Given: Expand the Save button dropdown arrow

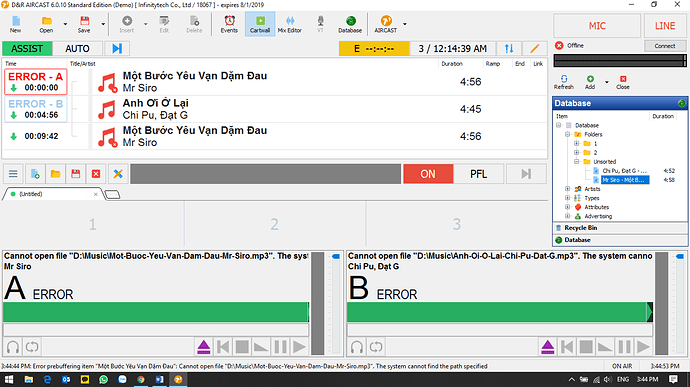Looking at the screenshot, I should coord(103,24).
